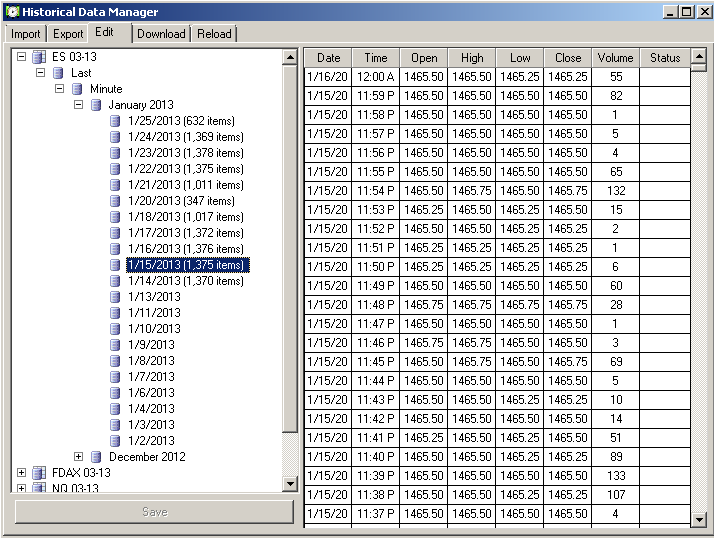The height and width of the screenshot is (538, 714).
Task: Select 1/6/2013 in the tree
Action: click(x=151, y=392)
